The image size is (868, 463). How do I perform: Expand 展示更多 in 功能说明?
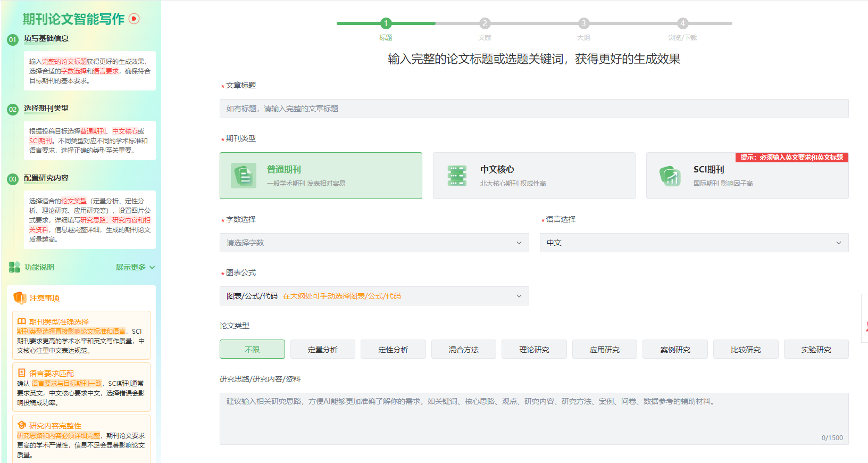tap(135, 267)
